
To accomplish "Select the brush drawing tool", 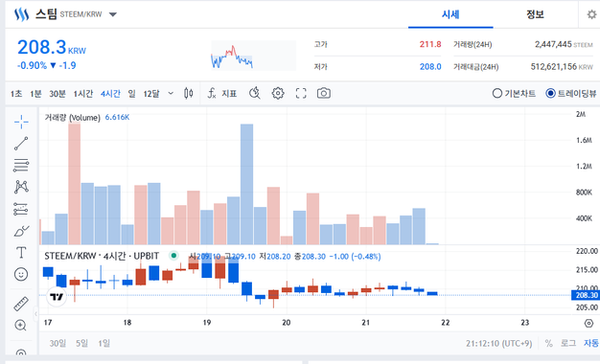I will 21,231.
